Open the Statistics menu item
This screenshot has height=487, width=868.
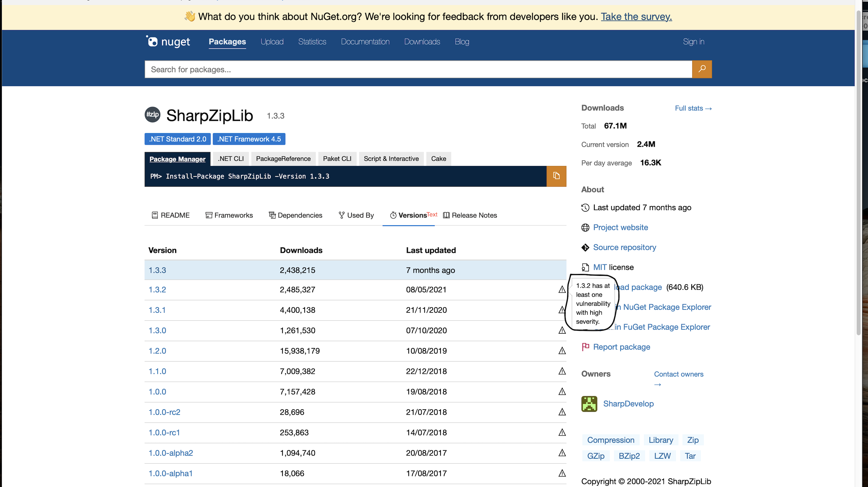(x=312, y=42)
